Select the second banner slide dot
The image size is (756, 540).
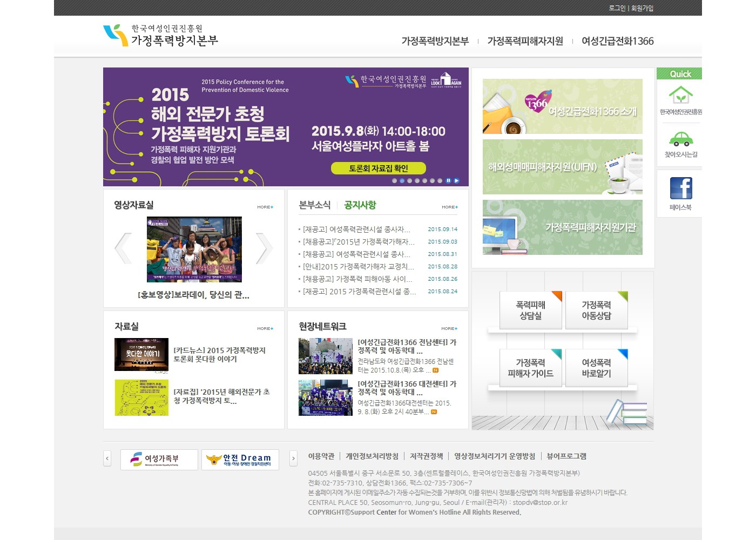[x=402, y=181]
